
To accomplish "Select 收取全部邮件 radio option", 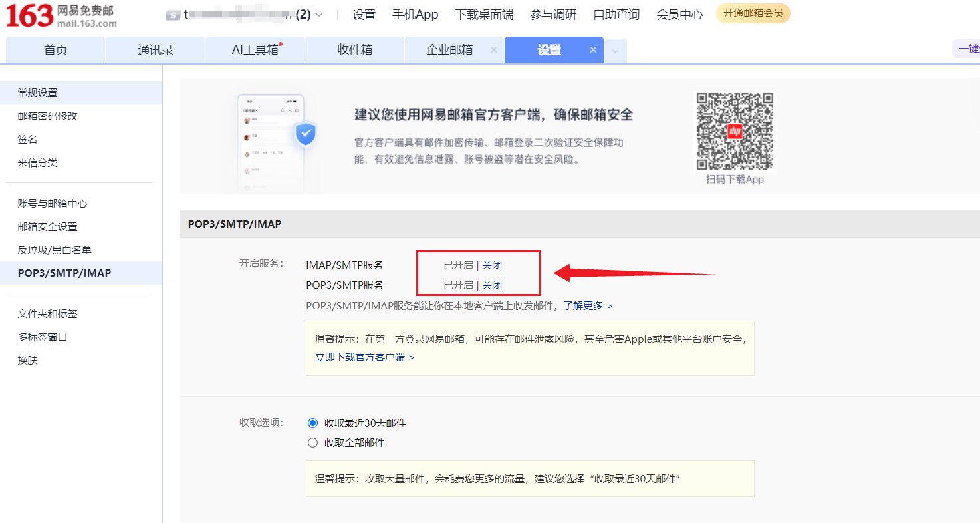I will coord(313,443).
